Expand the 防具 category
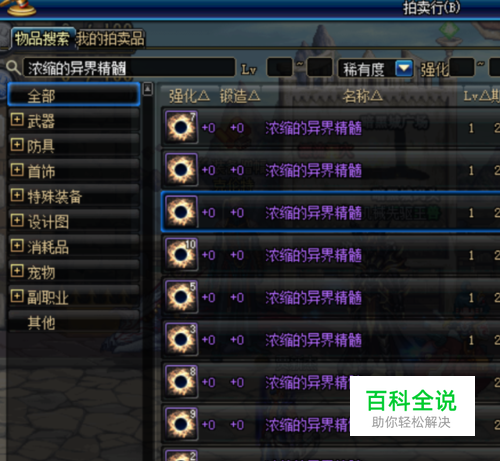Image resolution: width=500 pixels, height=461 pixels. click(x=17, y=145)
